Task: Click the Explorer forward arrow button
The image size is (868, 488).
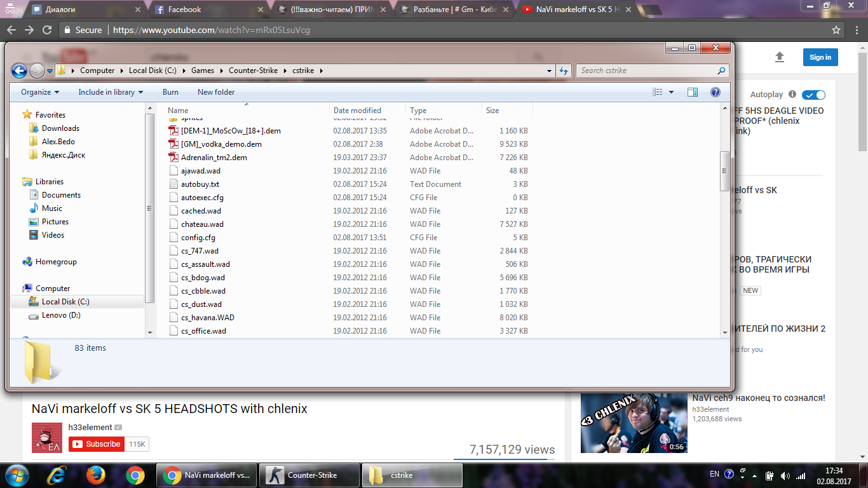Action: (37, 71)
